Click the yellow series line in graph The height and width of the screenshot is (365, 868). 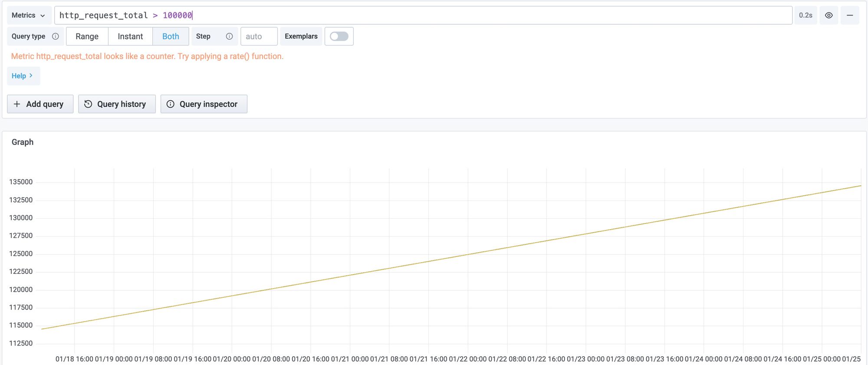click(451, 258)
